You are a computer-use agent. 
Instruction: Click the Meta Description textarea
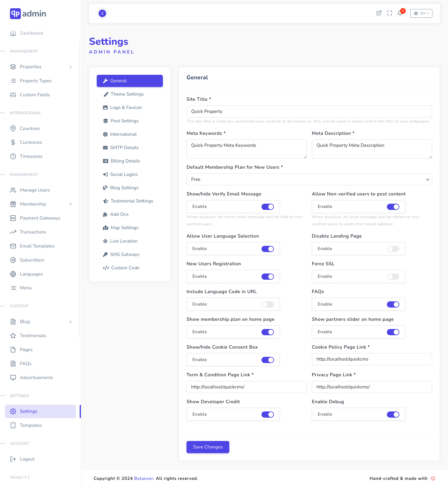pos(372,149)
